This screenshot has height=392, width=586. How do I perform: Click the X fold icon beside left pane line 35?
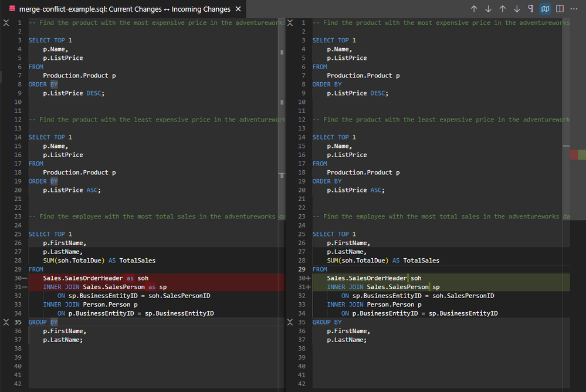[6, 322]
